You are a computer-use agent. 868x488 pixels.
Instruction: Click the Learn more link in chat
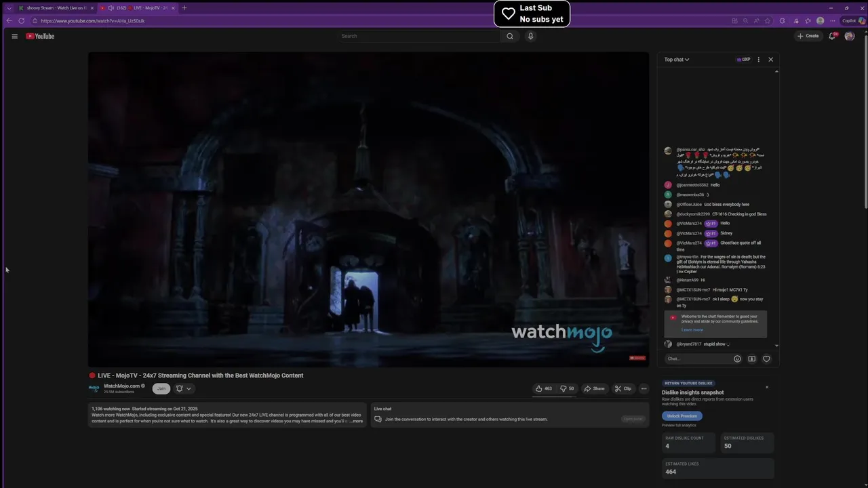[x=692, y=329]
